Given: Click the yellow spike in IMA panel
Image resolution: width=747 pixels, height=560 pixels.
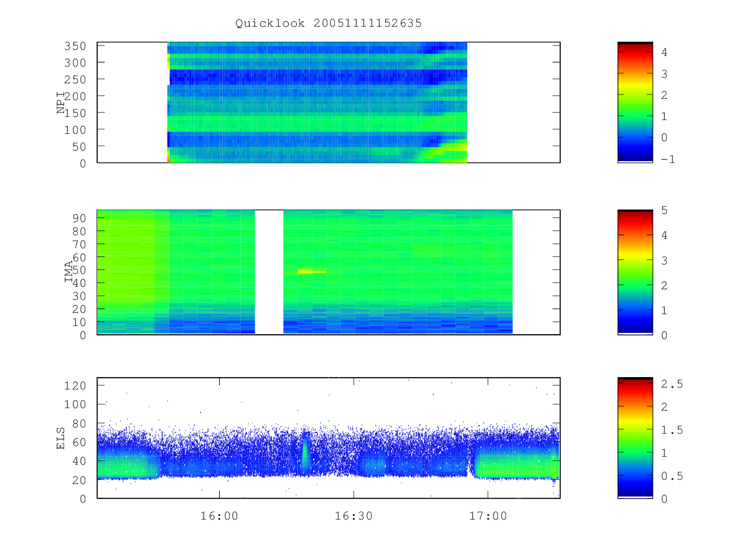Looking at the screenshot, I should (312, 271).
